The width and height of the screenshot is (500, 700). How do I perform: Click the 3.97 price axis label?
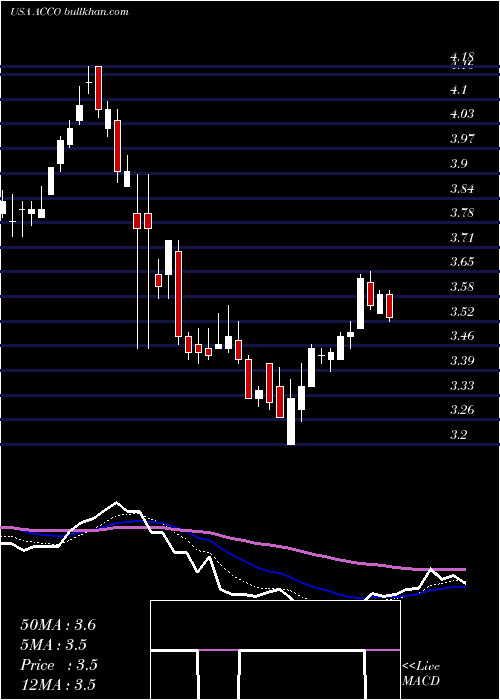[462, 138]
